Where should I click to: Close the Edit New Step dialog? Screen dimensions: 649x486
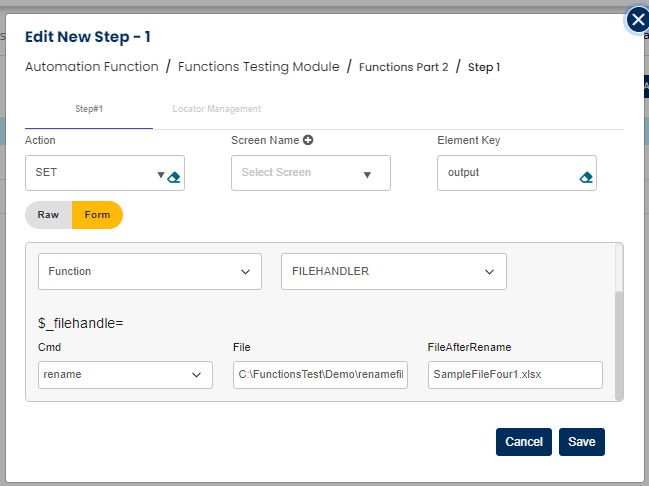tap(637, 20)
